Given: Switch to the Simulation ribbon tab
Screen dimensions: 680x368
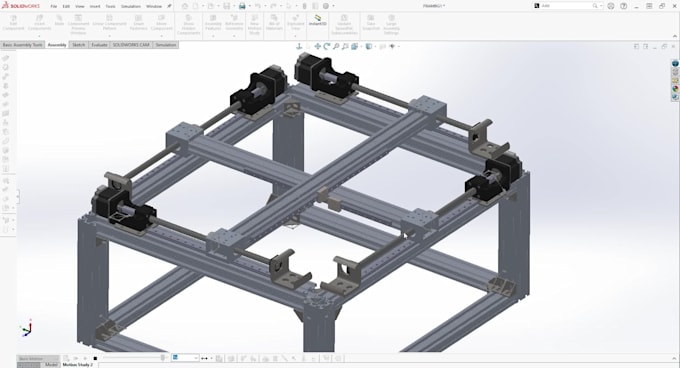Looking at the screenshot, I should tap(166, 45).
